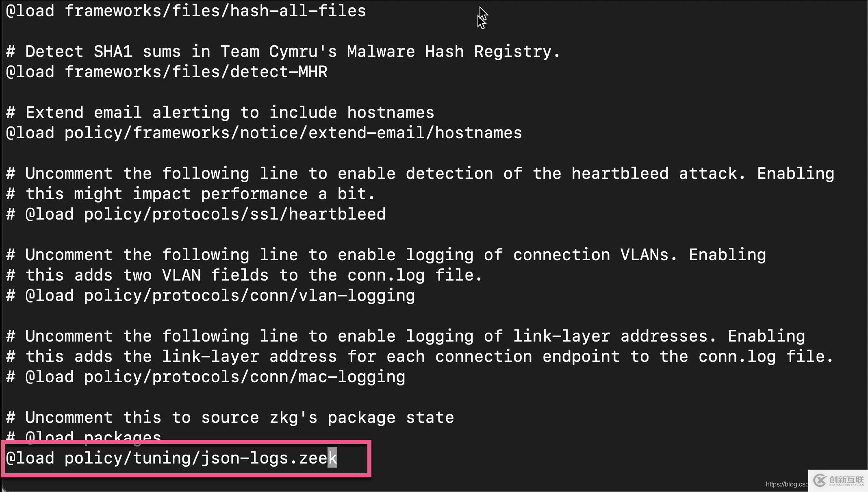Click the 'hash-all-files' load line
The height and width of the screenshot is (492, 868).
[186, 11]
